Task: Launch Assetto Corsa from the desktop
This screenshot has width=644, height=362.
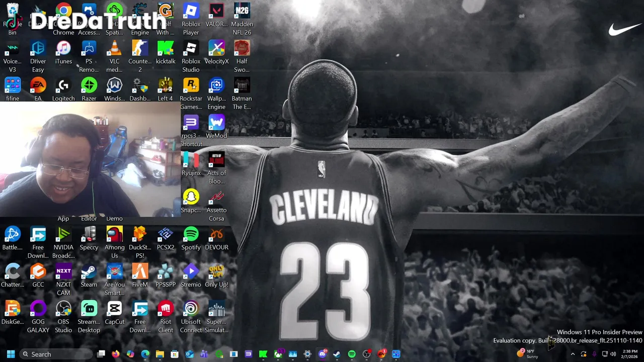Action: 216,205
